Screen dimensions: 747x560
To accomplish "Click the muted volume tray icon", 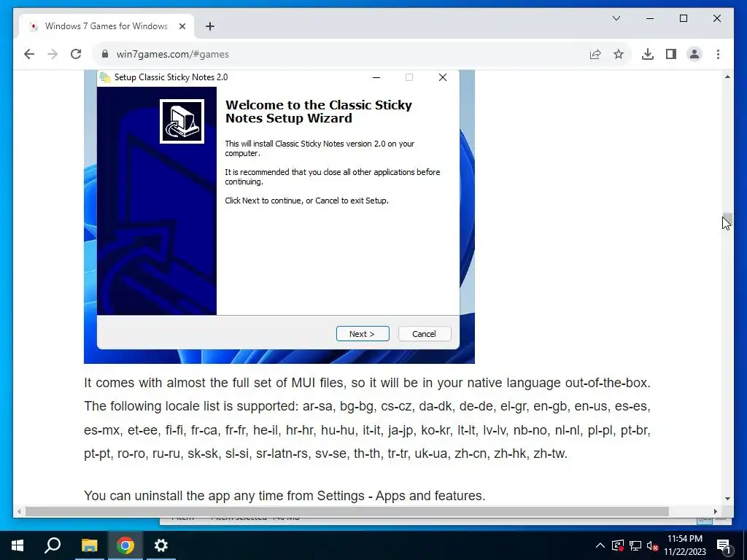I will [x=652, y=546].
